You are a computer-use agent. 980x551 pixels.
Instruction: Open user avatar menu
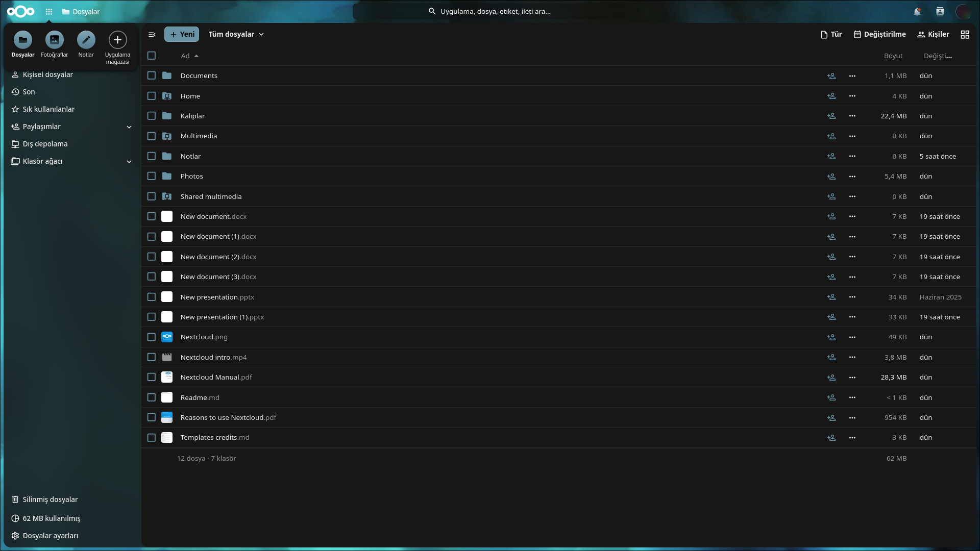click(963, 11)
